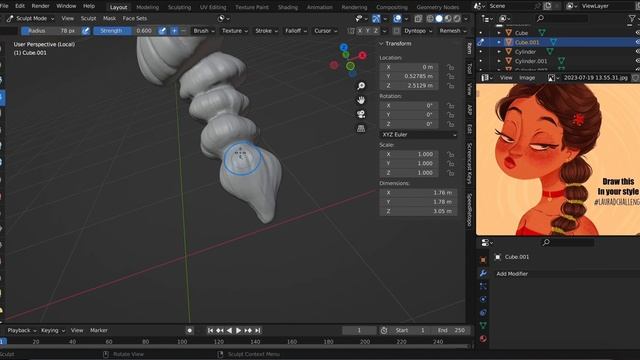Edit the Location Y field 0.52785 m
Image resolution: width=640 pixels, height=360 pixels.
(409, 76)
